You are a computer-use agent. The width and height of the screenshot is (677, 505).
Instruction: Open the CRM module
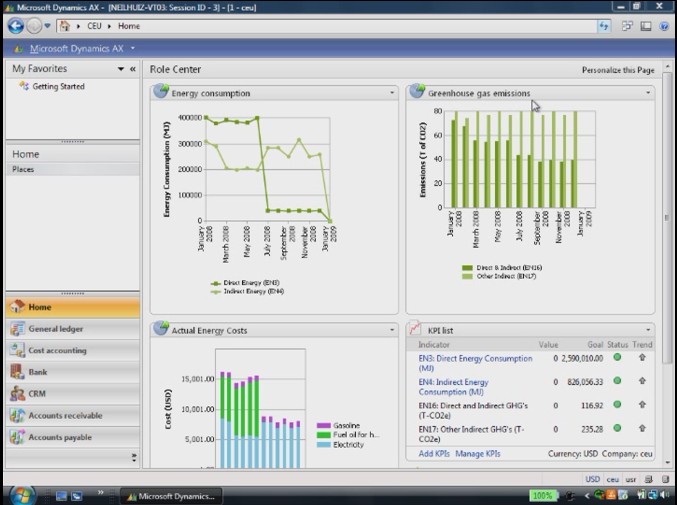[x=73, y=394]
